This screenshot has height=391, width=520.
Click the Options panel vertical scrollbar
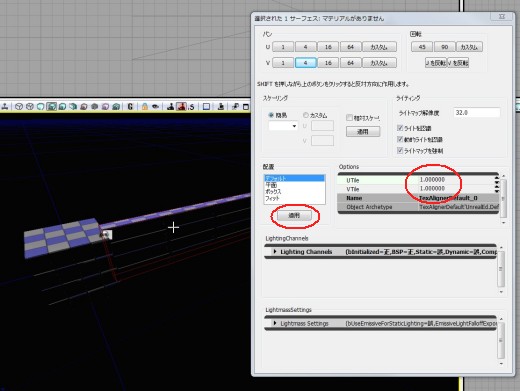pyautogui.click(x=503, y=199)
